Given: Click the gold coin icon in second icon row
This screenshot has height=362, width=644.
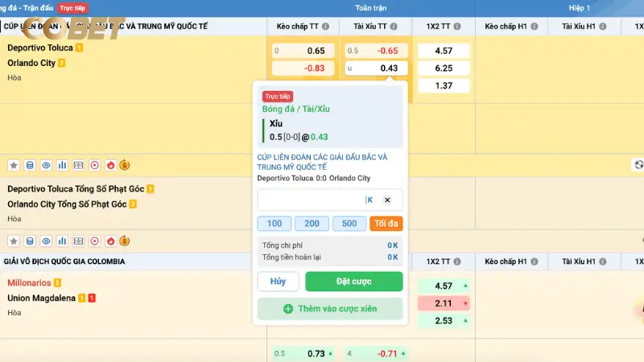Looking at the screenshot, I should [125, 241].
